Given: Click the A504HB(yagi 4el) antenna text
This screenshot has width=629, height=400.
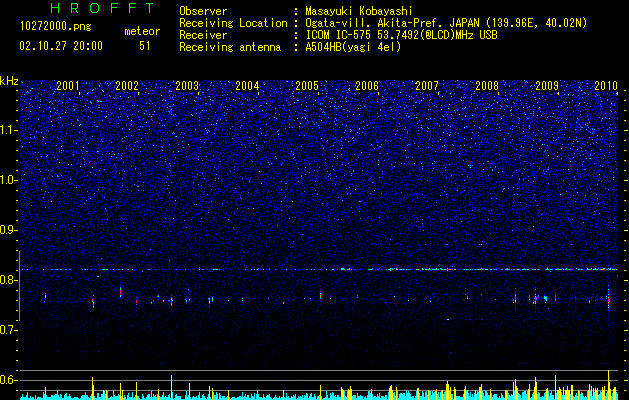Looking at the screenshot, I should [x=353, y=47].
